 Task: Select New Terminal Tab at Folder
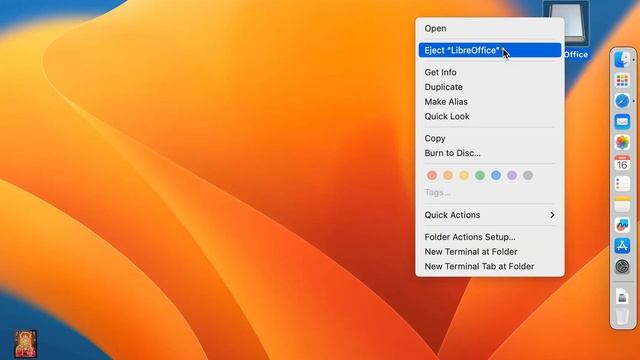coord(490,266)
